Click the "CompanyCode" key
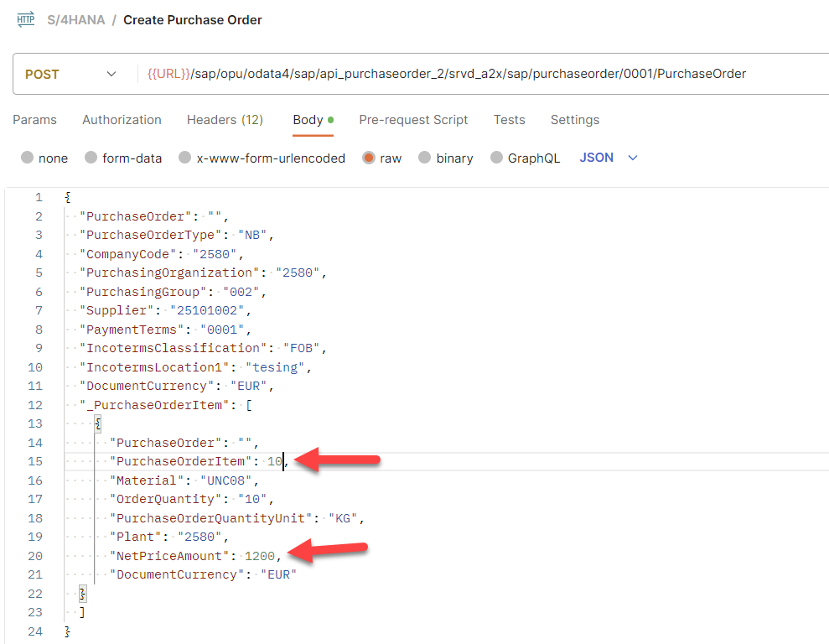This screenshot has height=644, width=829. tap(128, 254)
